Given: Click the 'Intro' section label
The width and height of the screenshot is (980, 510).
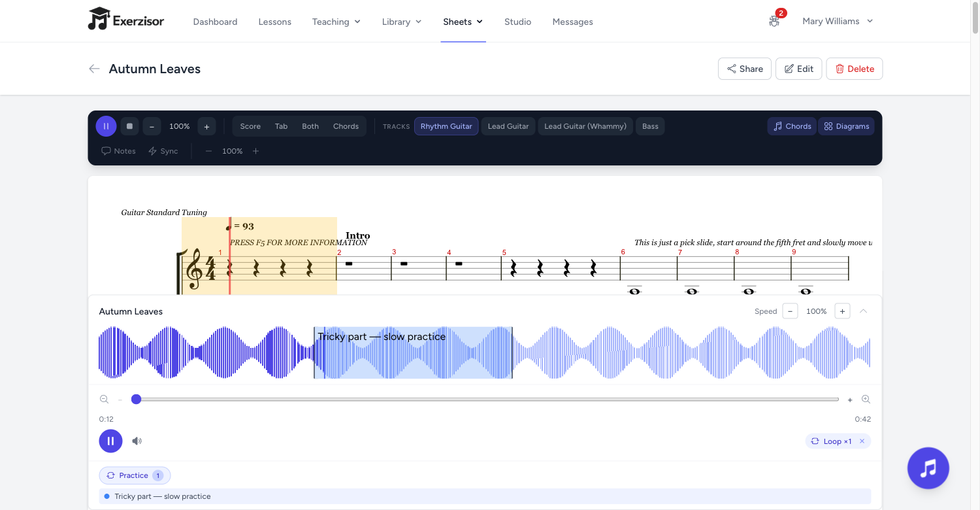Looking at the screenshot, I should point(358,235).
